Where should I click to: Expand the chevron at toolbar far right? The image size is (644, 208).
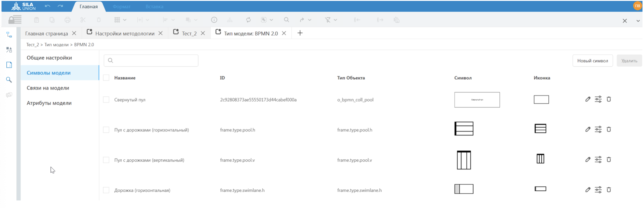tap(638, 21)
